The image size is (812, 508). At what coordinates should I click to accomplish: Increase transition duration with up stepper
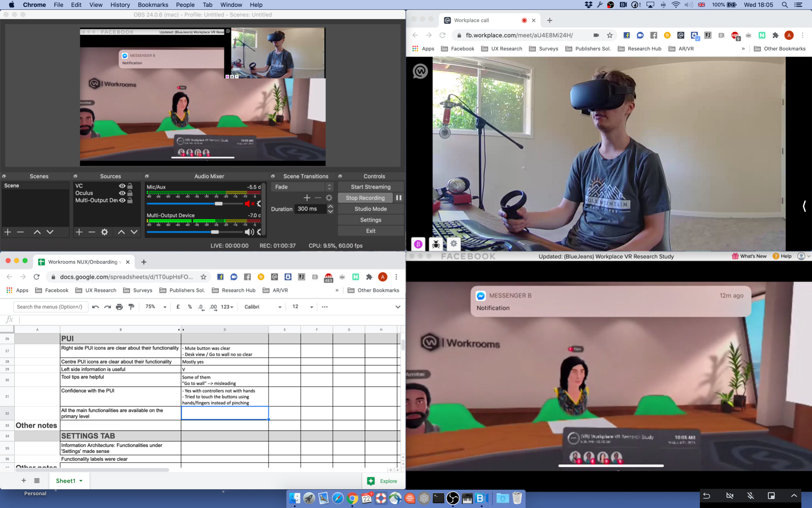330,206
